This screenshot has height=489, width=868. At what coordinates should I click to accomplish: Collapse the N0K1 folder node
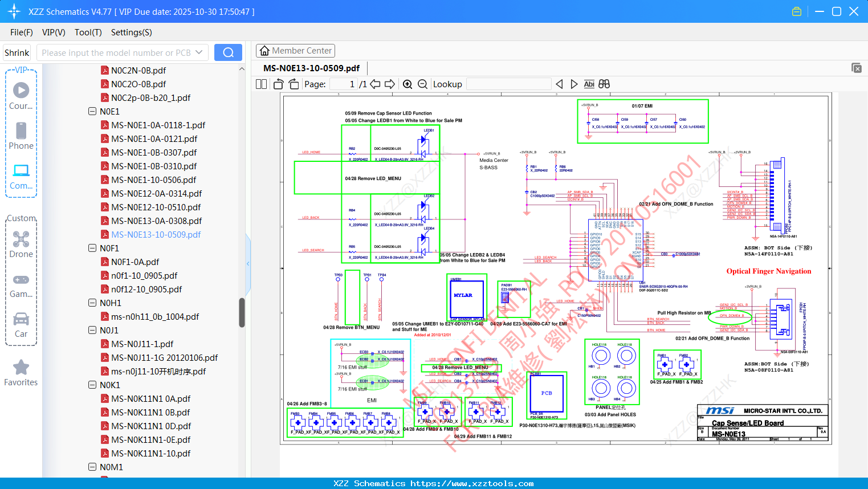coord(92,385)
